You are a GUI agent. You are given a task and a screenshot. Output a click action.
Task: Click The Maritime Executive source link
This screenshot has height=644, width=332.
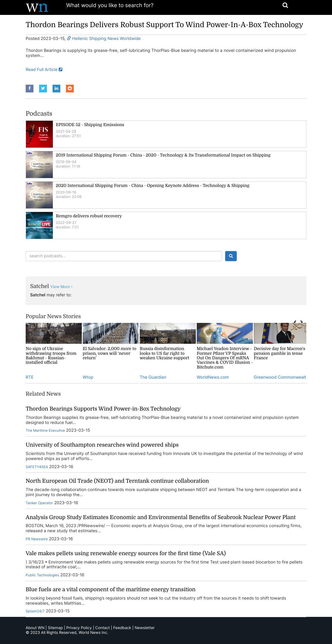(45, 431)
